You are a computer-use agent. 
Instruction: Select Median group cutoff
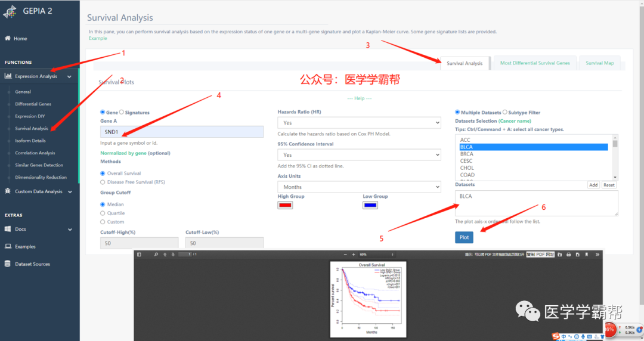tap(103, 204)
